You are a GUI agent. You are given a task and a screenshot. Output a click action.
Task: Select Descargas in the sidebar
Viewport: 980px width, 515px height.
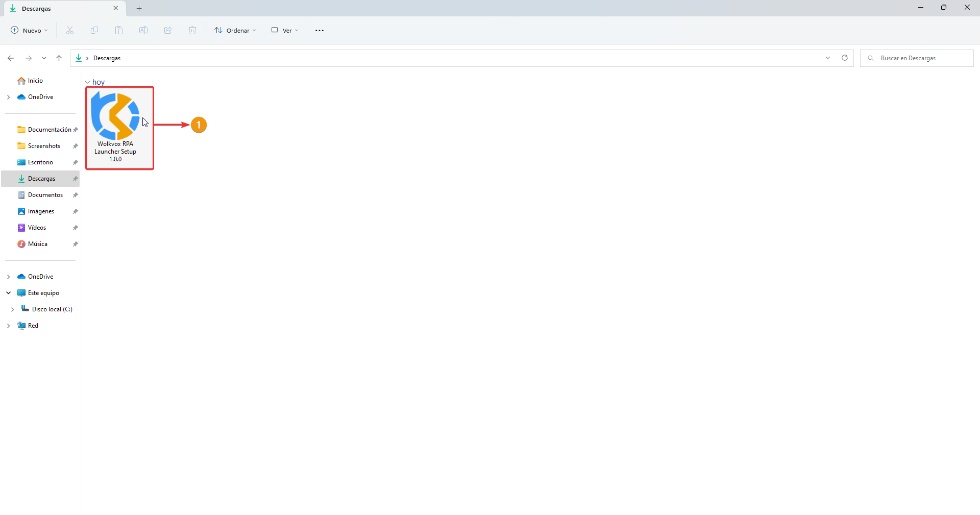(40, 179)
